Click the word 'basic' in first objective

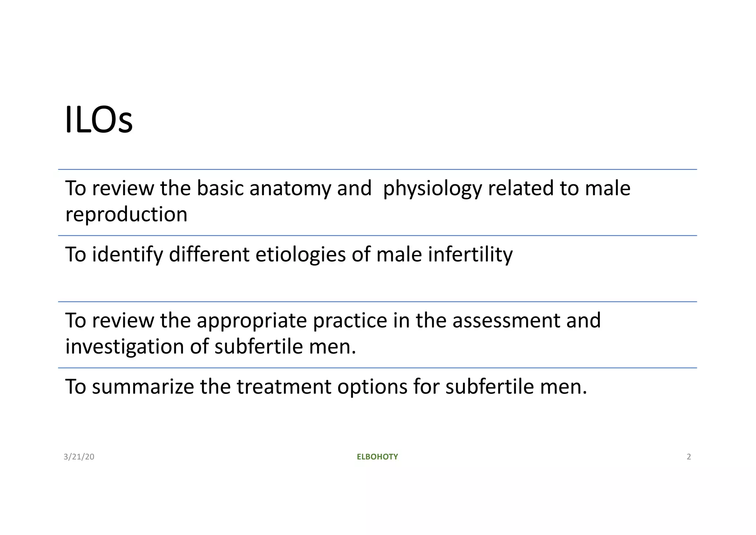pyautogui.click(x=220, y=188)
